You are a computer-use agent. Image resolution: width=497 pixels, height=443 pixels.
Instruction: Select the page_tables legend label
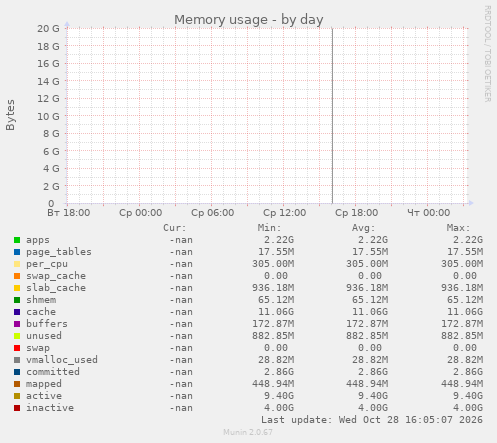(59, 252)
